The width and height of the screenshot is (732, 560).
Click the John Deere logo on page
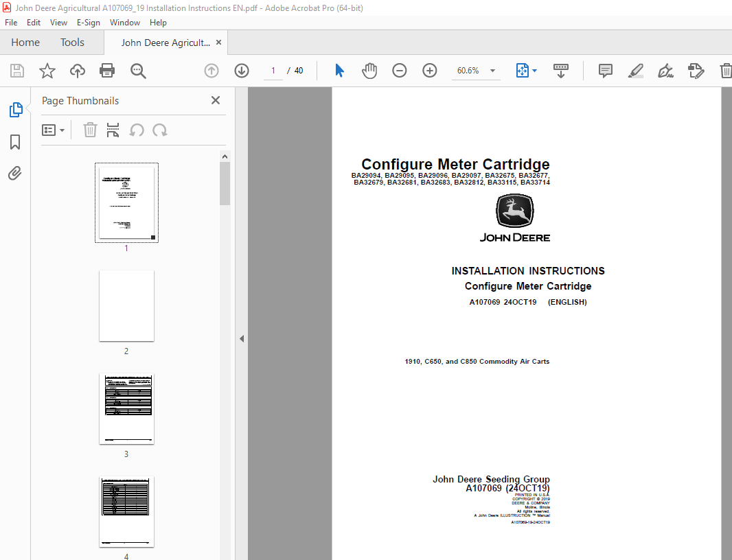click(x=514, y=218)
